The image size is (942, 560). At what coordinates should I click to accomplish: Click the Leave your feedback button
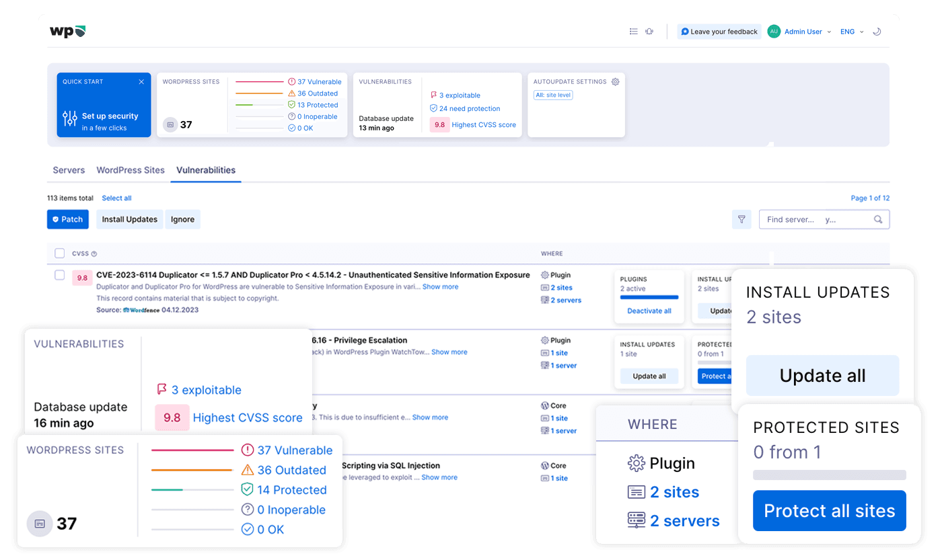(x=719, y=32)
